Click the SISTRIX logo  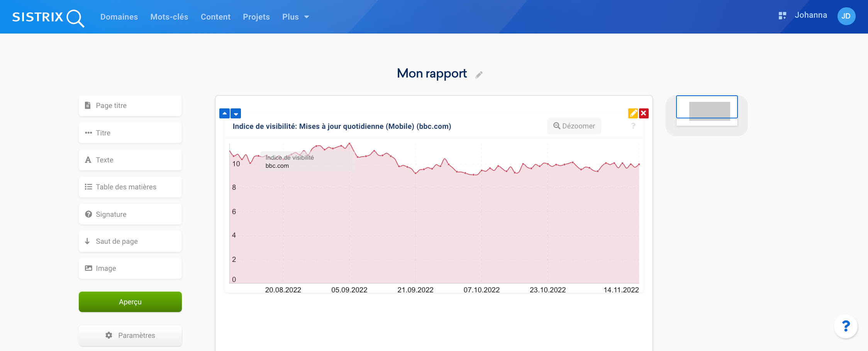pos(48,17)
